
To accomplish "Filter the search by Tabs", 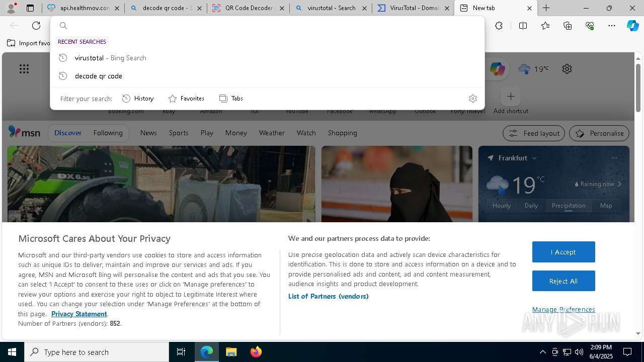I will (x=231, y=99).
